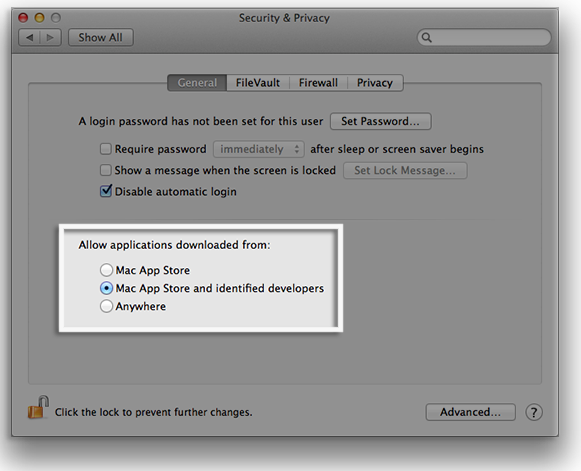The width and height of the screenshot is (581, 471).
Task: Focus the search field in the toolbar
Action: click(484, 37)
